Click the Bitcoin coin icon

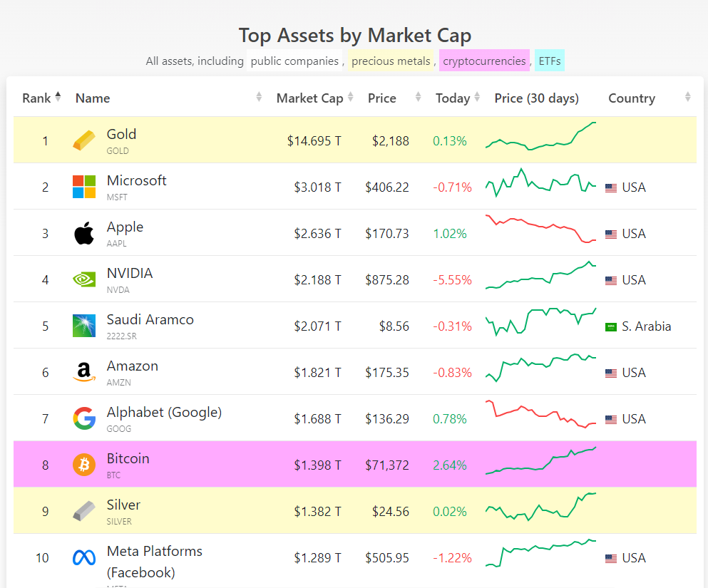coord(83,465)
